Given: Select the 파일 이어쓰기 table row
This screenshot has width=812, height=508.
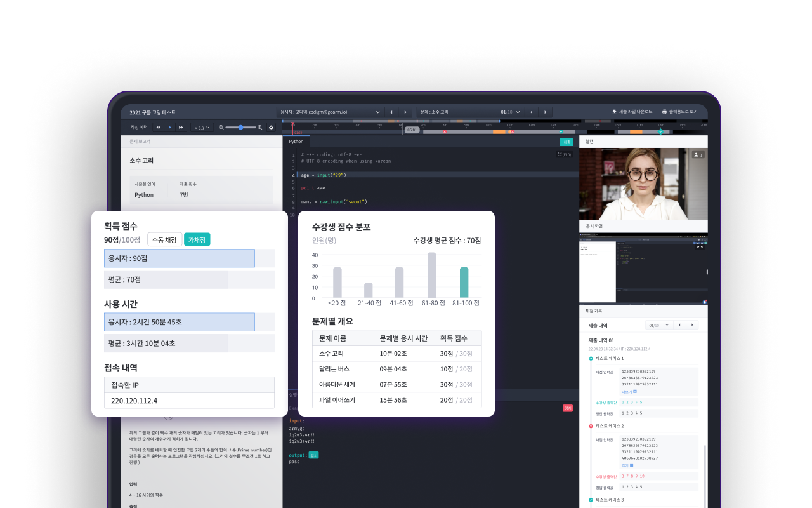Looking at the screenshot, I should pyautogui.click(x=396, y=400).
